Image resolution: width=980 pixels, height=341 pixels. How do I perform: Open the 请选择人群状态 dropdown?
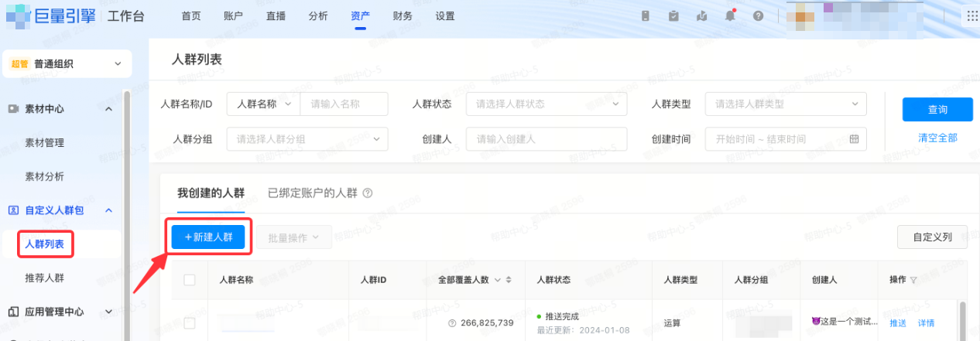coord(547,104)
